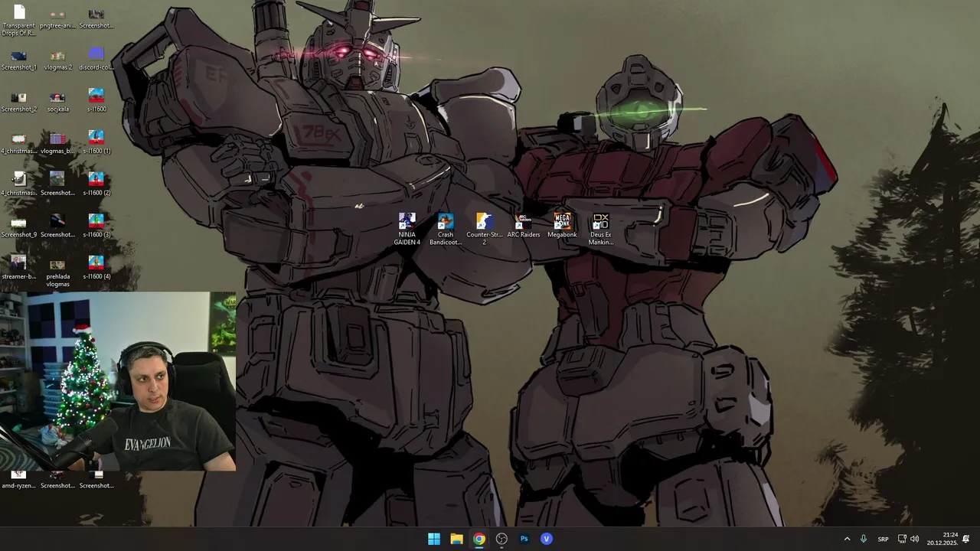Select the Counter-Strike 2 desktop shortcut

tap(484, 229)
